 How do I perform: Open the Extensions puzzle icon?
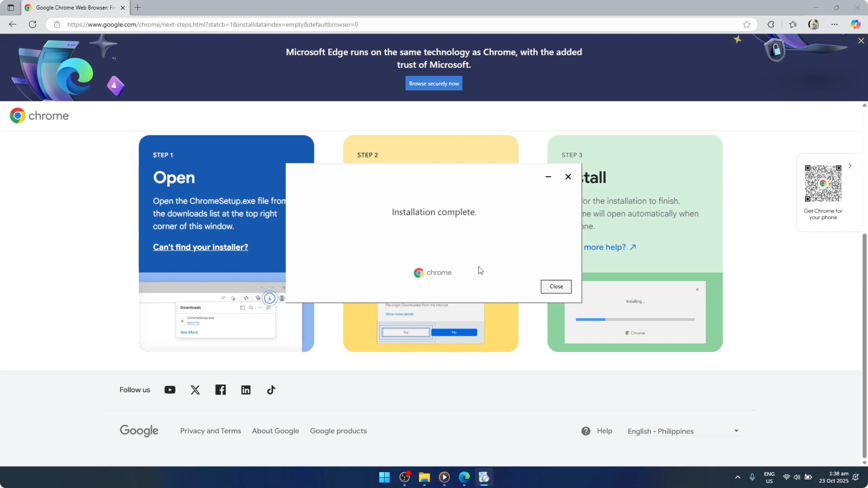click(x=771, y=24)
